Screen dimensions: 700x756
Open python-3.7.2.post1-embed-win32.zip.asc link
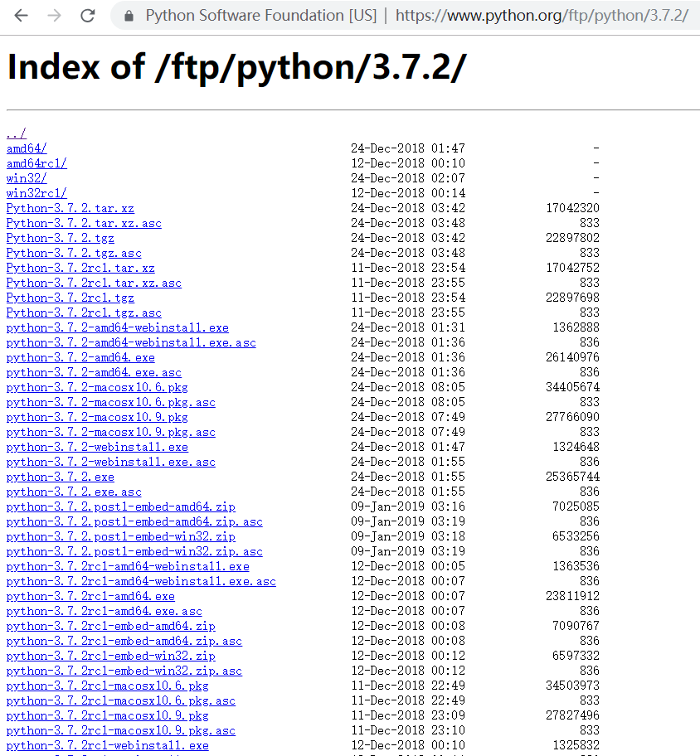point(134,551)
